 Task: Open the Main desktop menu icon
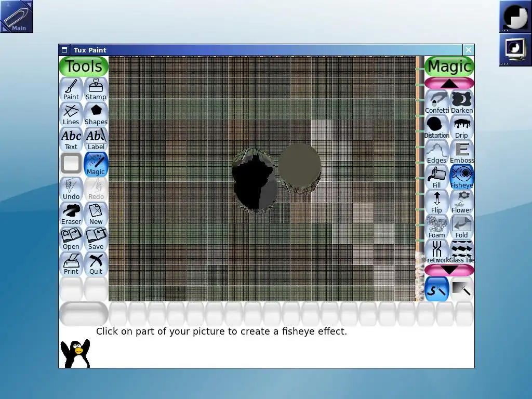[16, 16]
